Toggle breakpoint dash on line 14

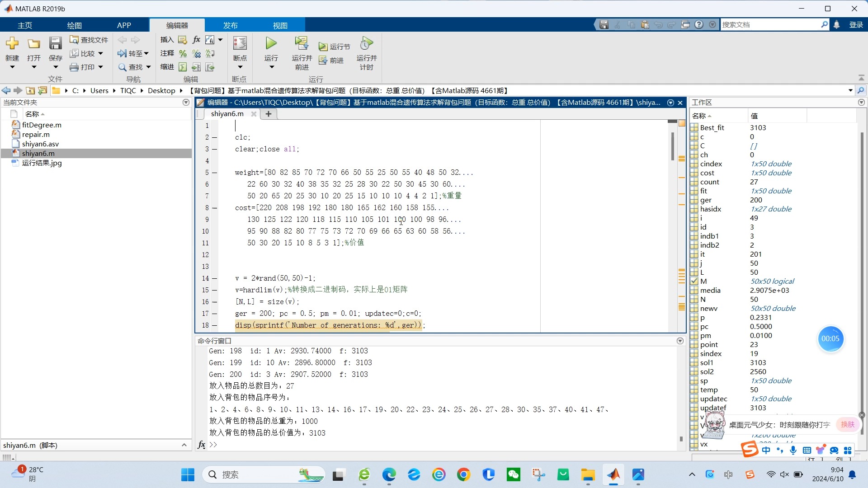tap(214, 278)
